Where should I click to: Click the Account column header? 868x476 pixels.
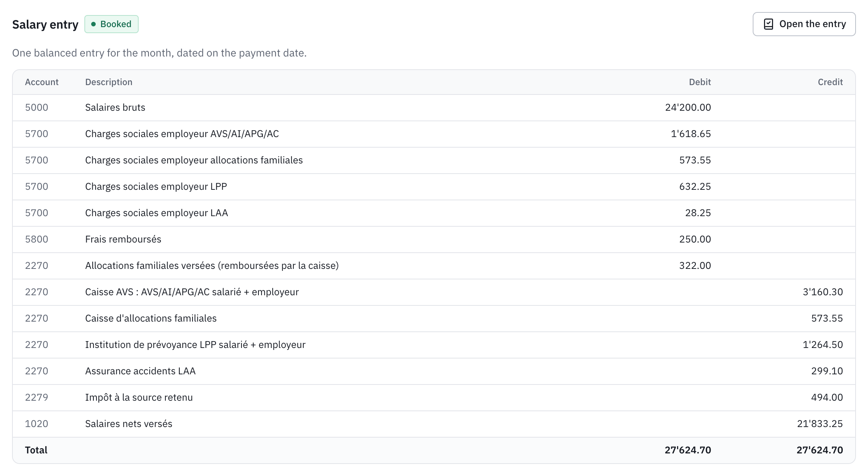(x=42, y=82)
